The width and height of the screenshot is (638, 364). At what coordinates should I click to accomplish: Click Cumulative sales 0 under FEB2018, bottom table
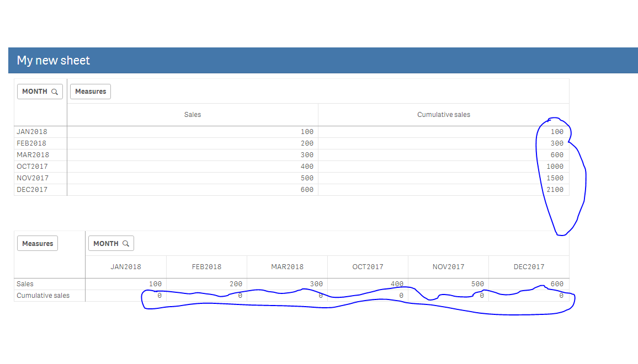[x=240, y=296]
